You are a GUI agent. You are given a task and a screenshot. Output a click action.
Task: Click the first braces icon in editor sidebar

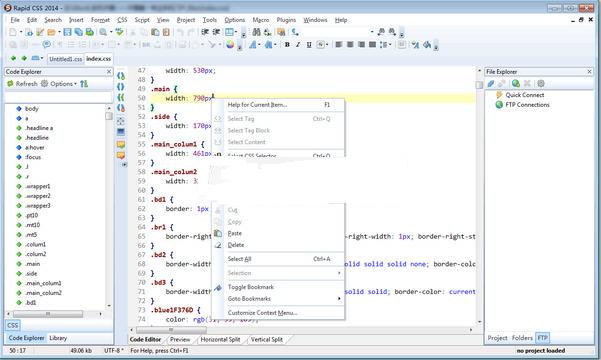tap(121, 76)
